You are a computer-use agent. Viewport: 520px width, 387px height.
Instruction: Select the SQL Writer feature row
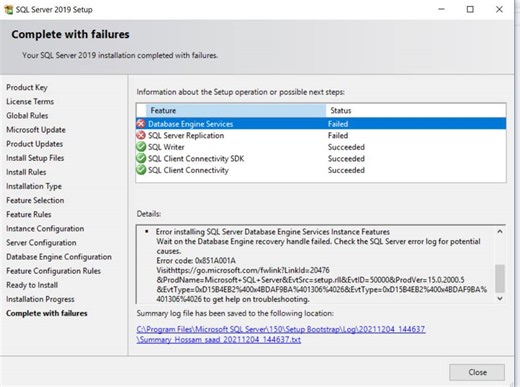pyautogui.click(x=321, y=147)
